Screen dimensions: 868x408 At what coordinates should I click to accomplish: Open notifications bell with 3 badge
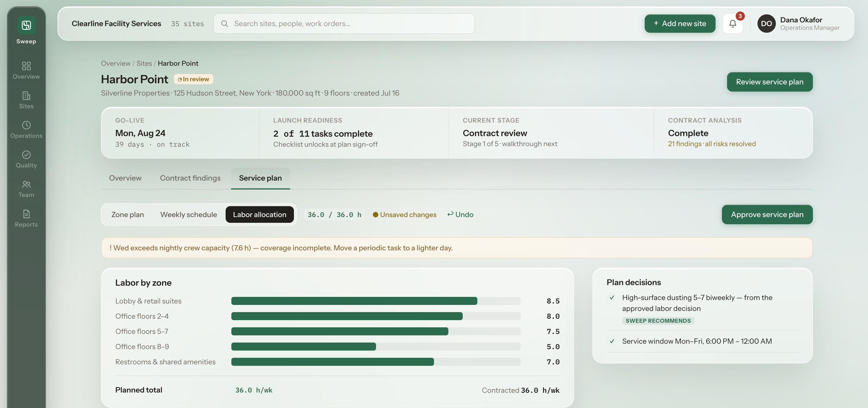733,24
